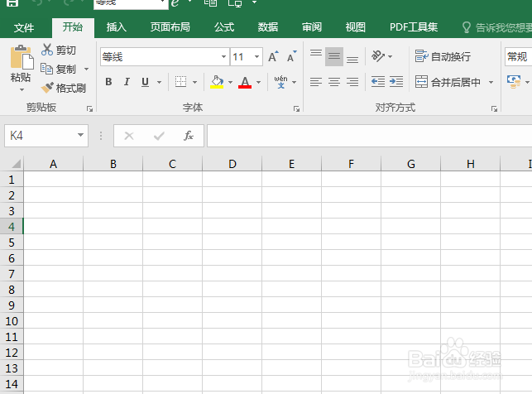The image size is (532, 394).
Task: Toggle italic formatting I
Action: 127,82
